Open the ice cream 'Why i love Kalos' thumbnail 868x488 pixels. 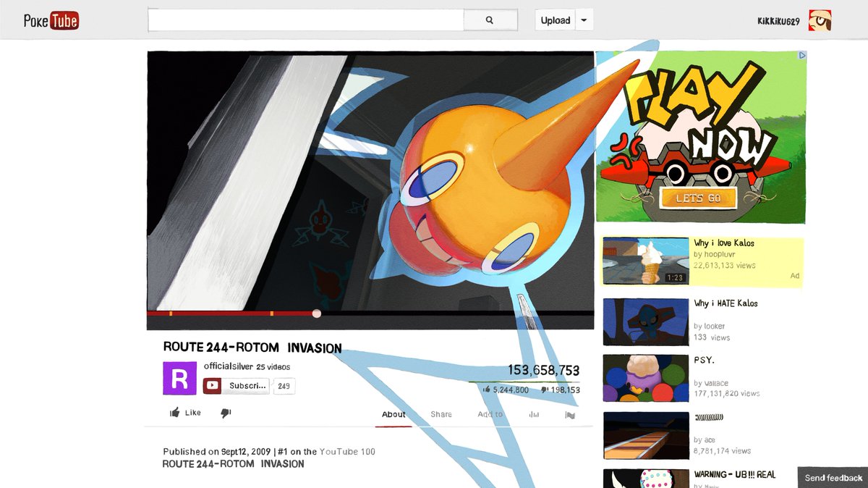pyautogui.click(x=646, y=261)
